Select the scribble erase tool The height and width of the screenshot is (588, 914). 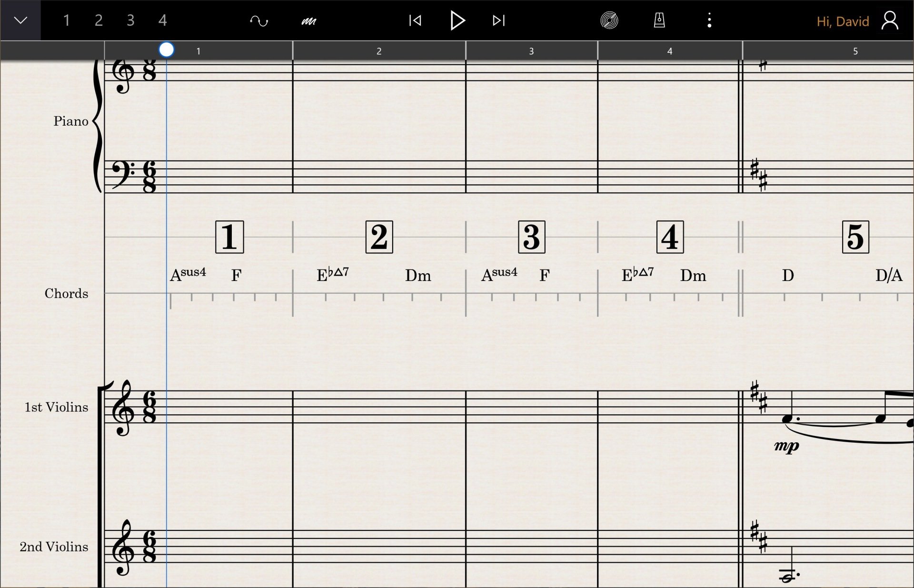coord(308,20)
